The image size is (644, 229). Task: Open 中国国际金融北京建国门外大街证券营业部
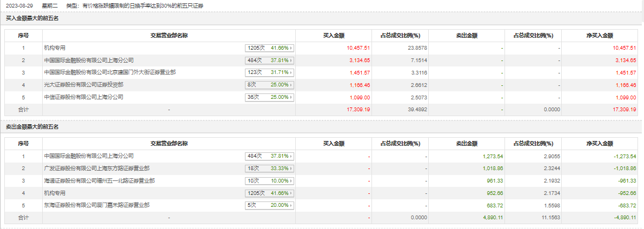tap(110, 72)
